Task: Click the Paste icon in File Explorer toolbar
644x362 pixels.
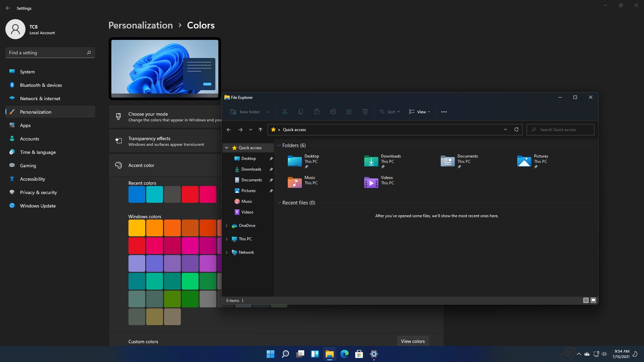Action: [317, 112]
